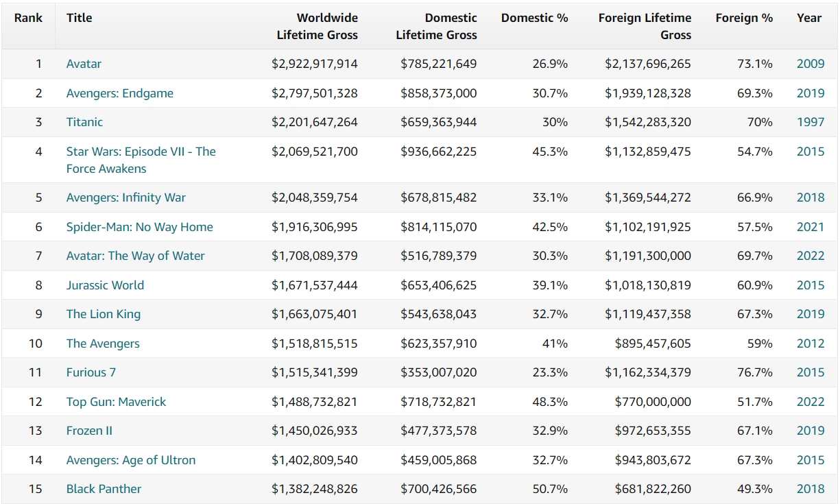Open the Black Panther title link
Viewport: 840px width, 504px height.
click(x=104, y=489)
